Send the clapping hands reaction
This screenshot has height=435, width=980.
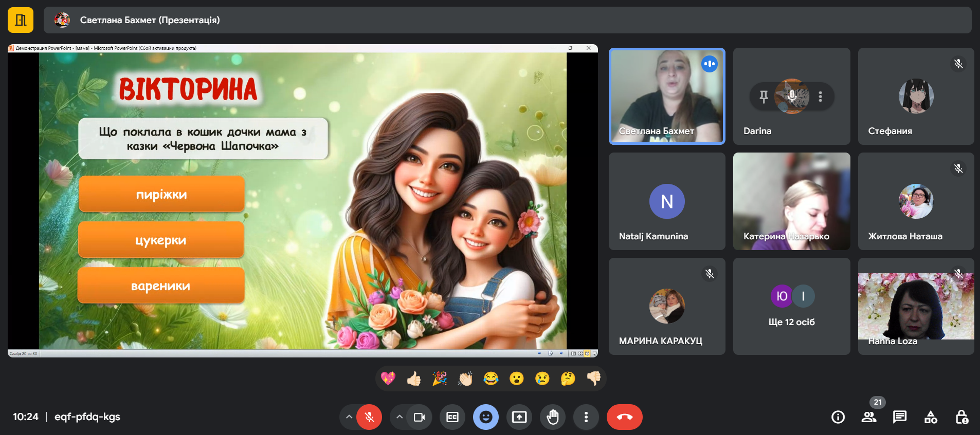pyautogui.click(x=465, y=379)
